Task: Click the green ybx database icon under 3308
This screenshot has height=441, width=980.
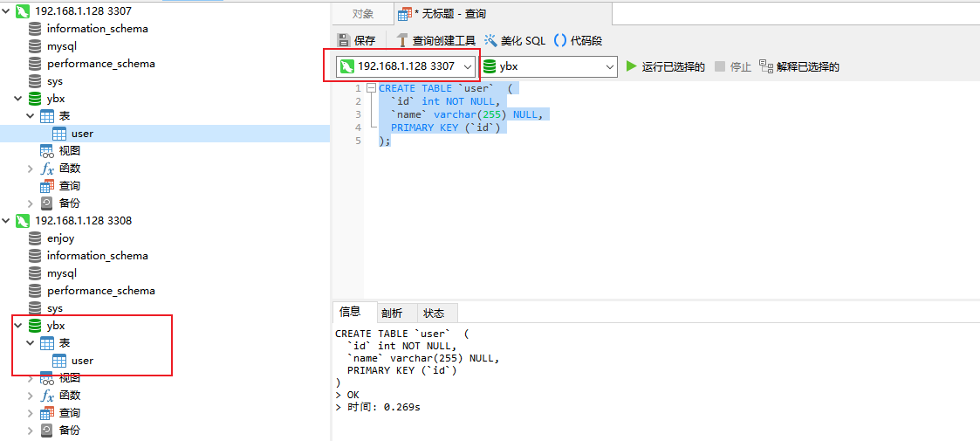Action: pos(36,326)
